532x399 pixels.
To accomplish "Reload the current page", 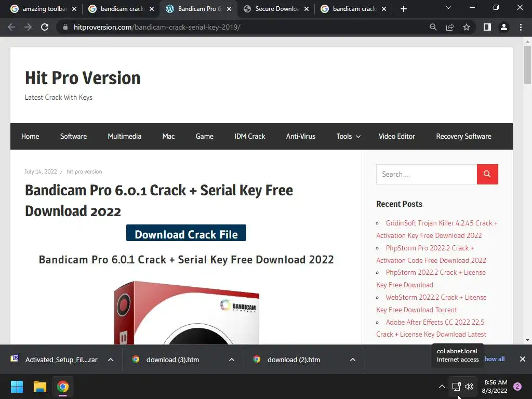I will 45,27.
